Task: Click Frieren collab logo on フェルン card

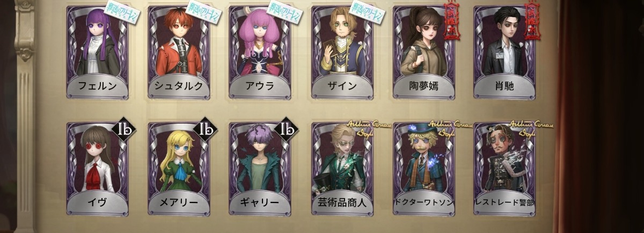Action: [121, 14]
